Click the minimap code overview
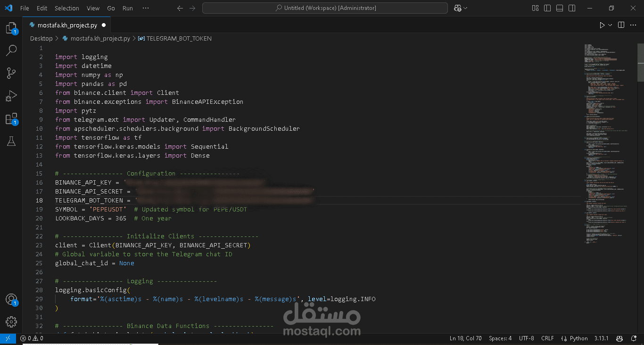 tap(608, 144)
